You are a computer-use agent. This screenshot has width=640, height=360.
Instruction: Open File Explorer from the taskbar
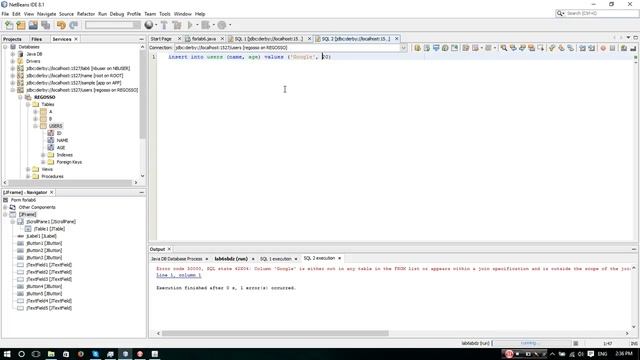pos(51,354)
